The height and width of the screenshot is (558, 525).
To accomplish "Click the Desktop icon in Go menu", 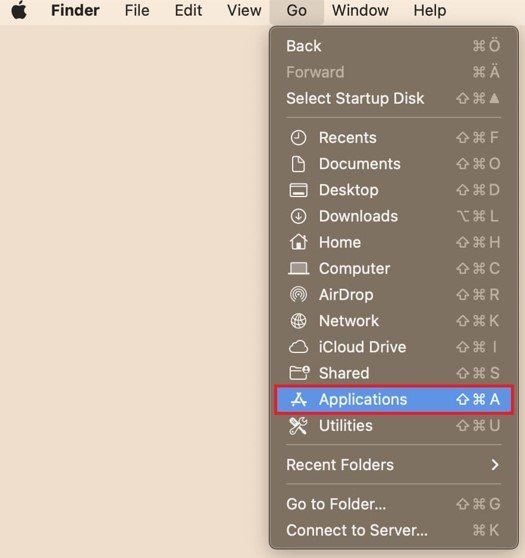I will click(x=298, y=190).
